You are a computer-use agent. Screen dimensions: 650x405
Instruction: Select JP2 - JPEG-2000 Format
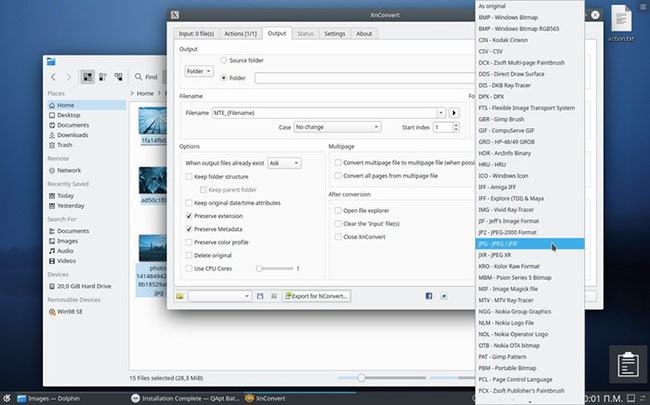pyautogui.click(x=530, y=233)
